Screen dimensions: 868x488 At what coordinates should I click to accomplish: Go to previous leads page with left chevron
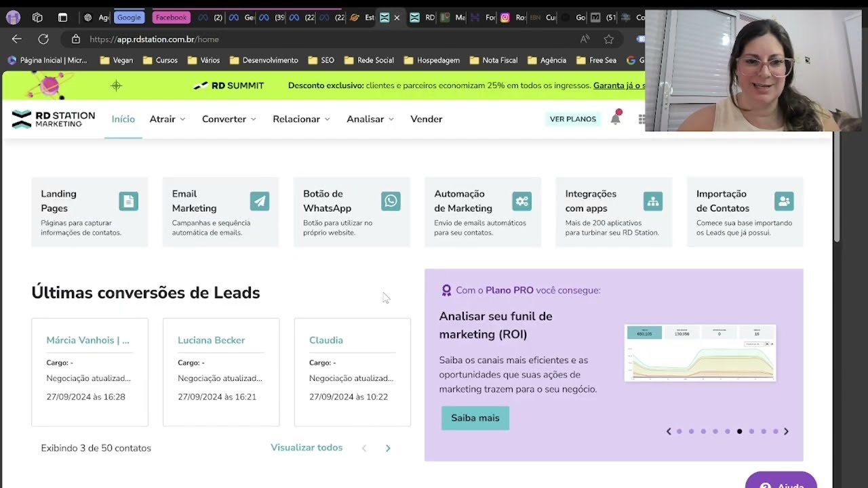pyautogui.click(x=364, y=448)
